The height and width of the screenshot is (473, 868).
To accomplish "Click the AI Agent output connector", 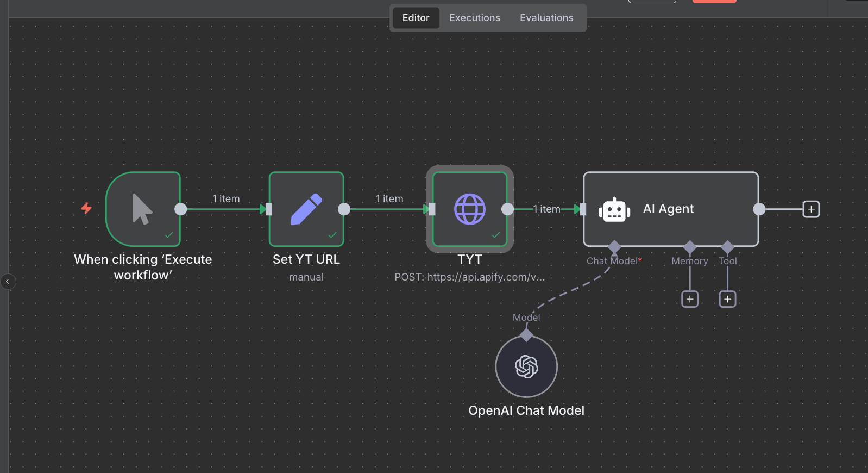I will point(759,209).
